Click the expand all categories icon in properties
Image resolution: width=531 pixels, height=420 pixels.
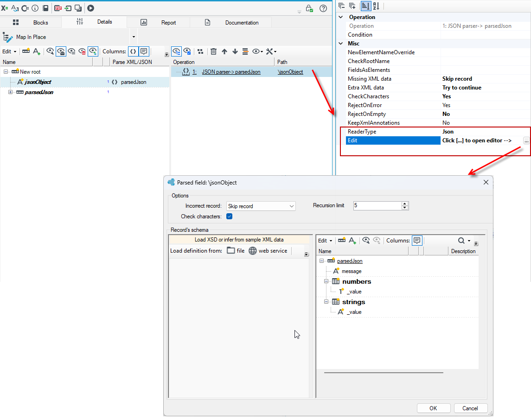coord(352,6)
